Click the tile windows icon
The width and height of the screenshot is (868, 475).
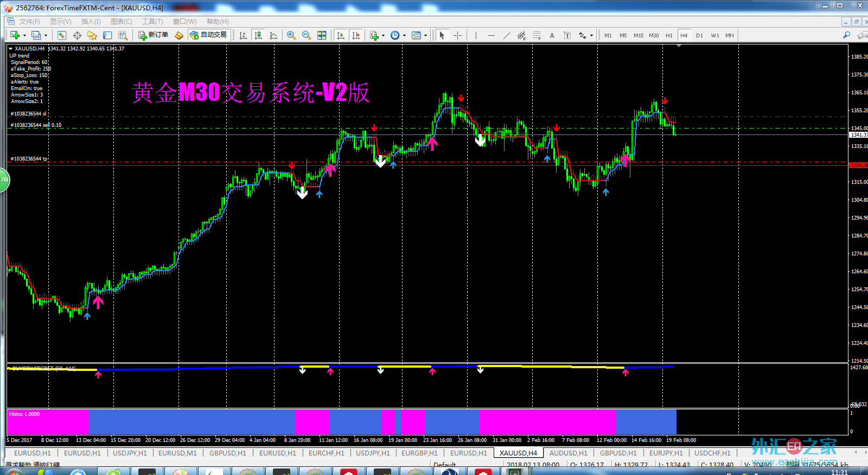point(322,35)
